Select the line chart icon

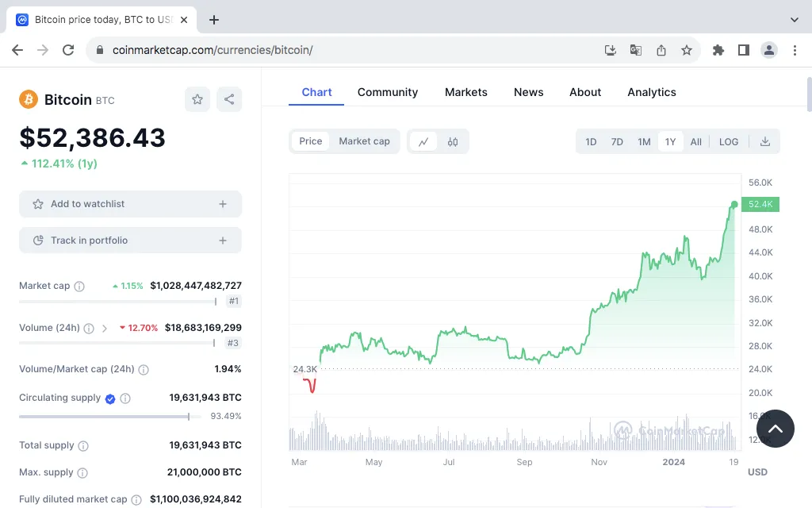[x=423, y=141]
